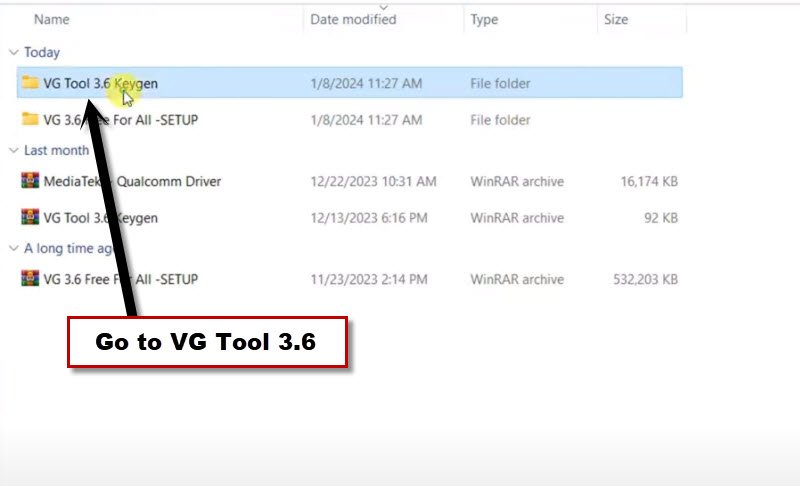This screenshot has height=486, width=800.
Task: Open the VG 3.6 Free For All -SETUP folder icon
Action: click(30, 119)
